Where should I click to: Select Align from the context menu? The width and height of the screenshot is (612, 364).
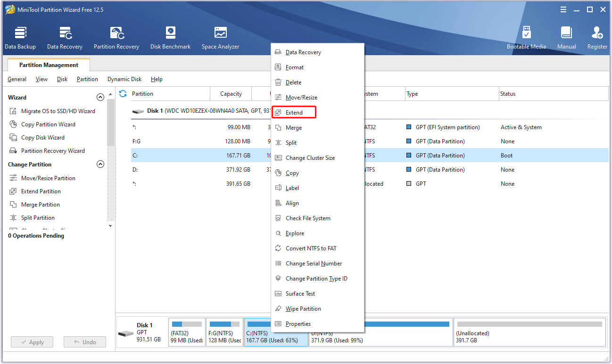point(317,203)
